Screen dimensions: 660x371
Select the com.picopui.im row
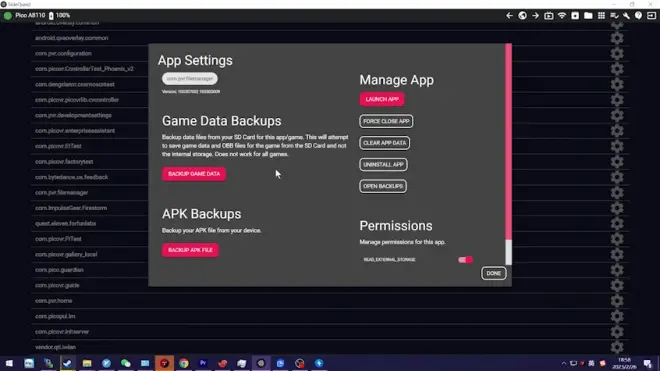[330, 316]
